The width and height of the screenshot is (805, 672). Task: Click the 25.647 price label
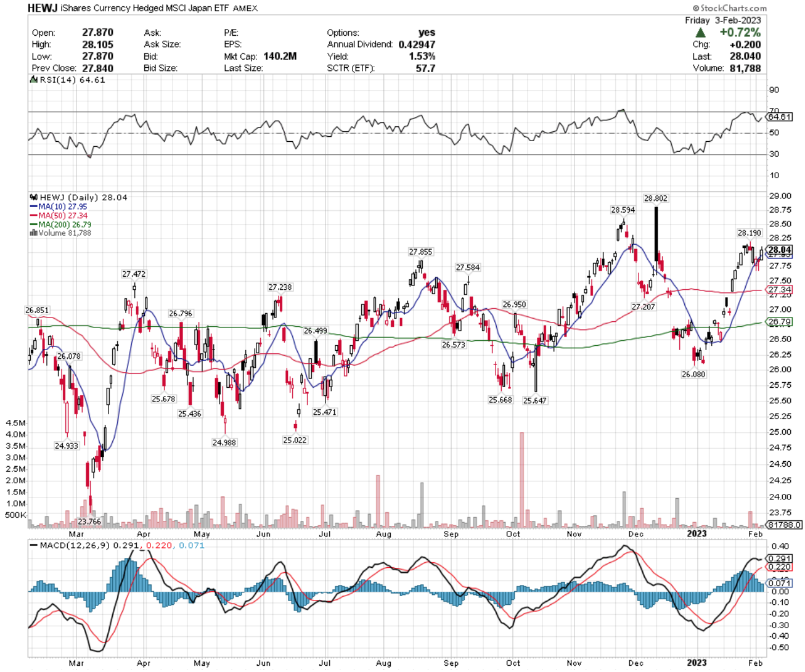click(x=534, y=401)
